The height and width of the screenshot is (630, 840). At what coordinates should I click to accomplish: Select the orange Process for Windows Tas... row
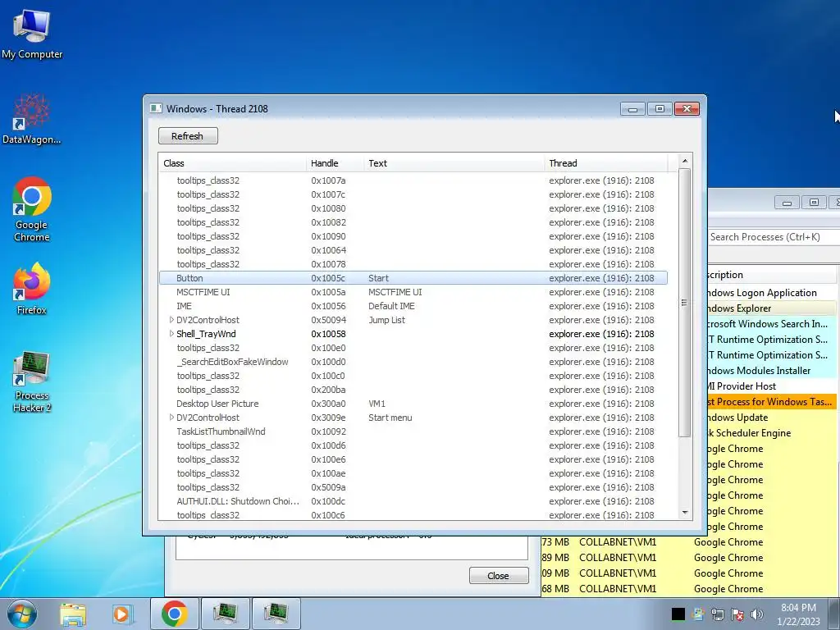(772, 402)
